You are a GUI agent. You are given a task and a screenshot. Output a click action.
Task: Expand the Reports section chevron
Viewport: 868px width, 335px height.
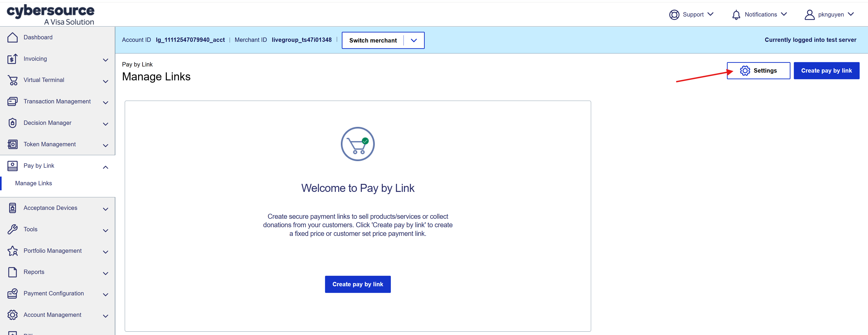point(105,273)
